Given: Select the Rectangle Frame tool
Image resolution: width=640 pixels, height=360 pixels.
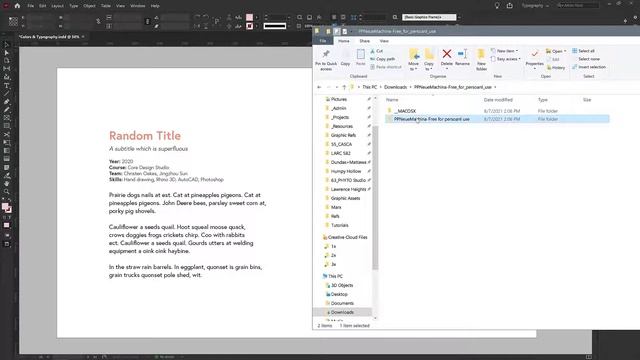Looking at the screenshot, I should (x=7, y=118).
